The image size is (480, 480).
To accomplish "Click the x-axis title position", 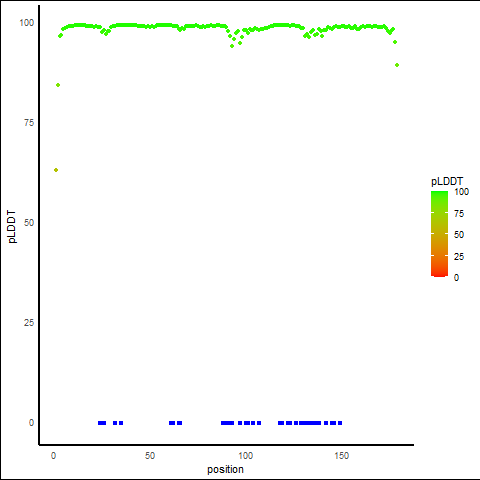I will coord(225,470).
